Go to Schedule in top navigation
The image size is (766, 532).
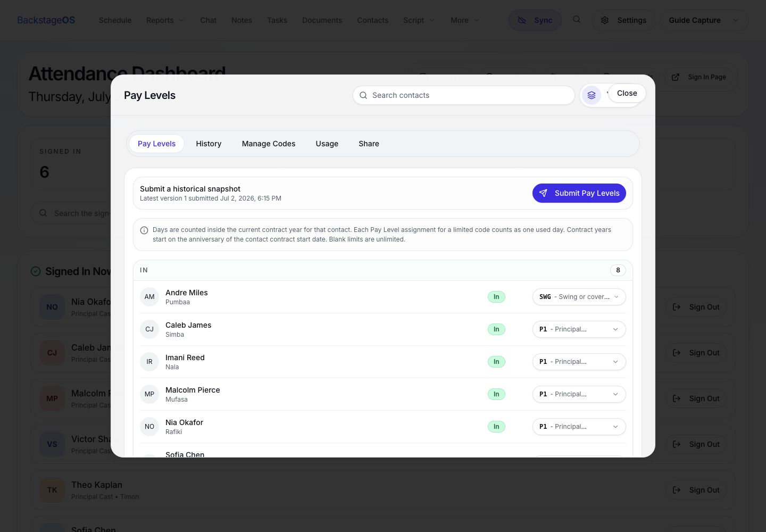(115, 20)
